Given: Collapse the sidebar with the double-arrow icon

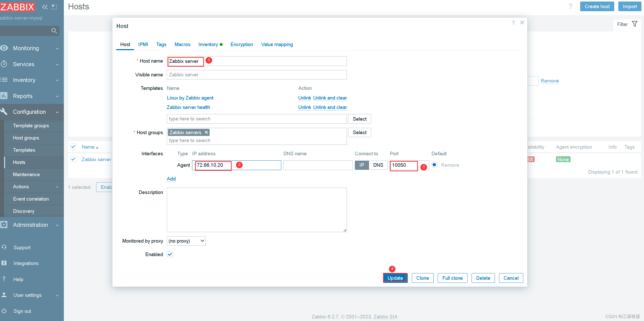Looking at the screenshot, I should point(45,7).
